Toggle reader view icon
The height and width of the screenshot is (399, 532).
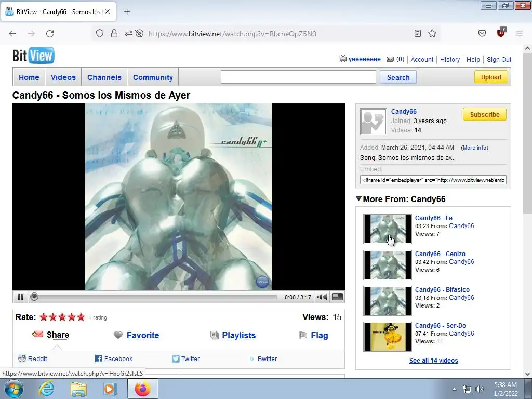[x=418, y=33]
